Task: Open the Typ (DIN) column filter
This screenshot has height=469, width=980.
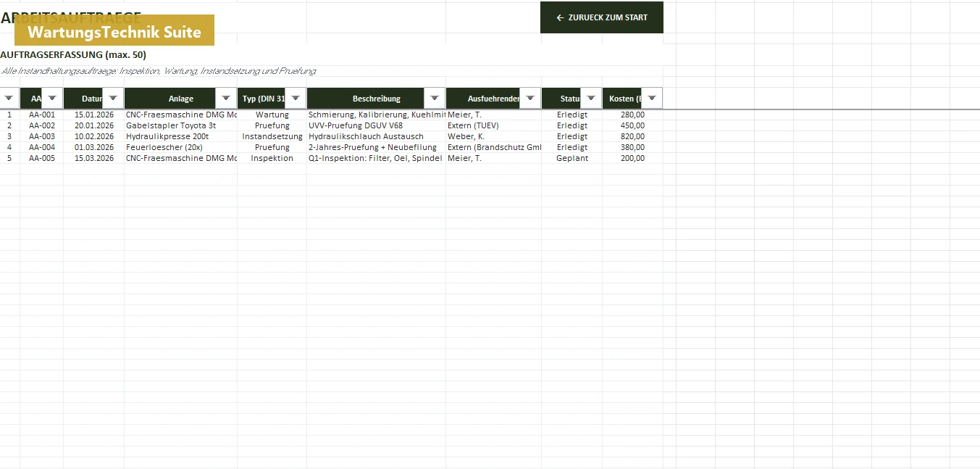Action: (x=295, y=99)
